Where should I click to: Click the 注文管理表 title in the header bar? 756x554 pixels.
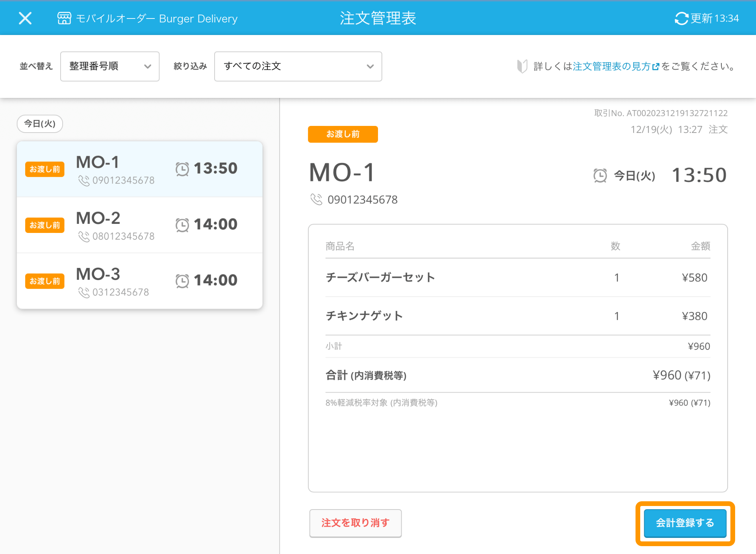point(378,18)
